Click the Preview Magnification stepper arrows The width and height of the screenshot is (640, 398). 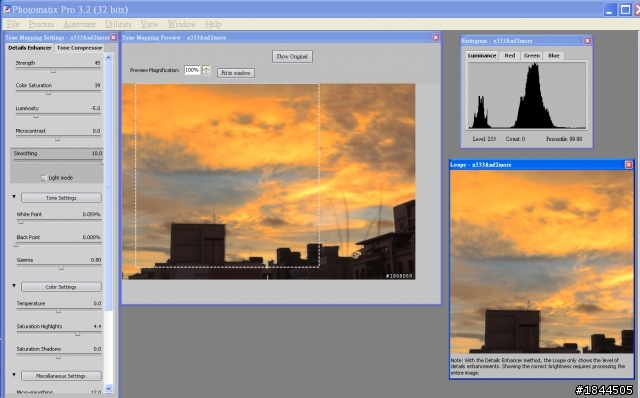[206, 70]
